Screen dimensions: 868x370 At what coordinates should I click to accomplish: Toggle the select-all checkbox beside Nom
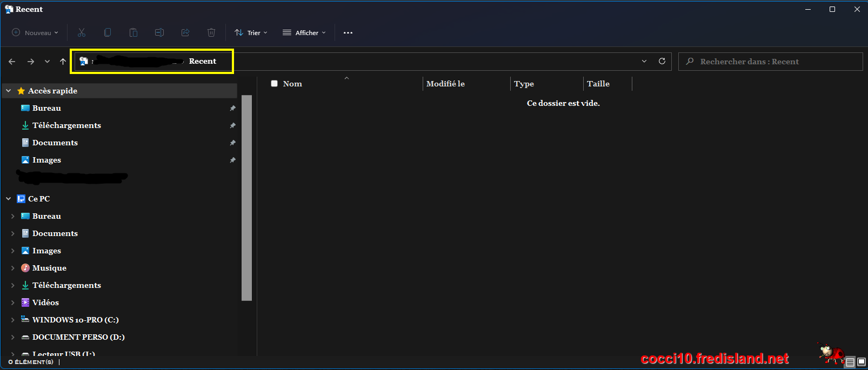click(x=274, y=83)
